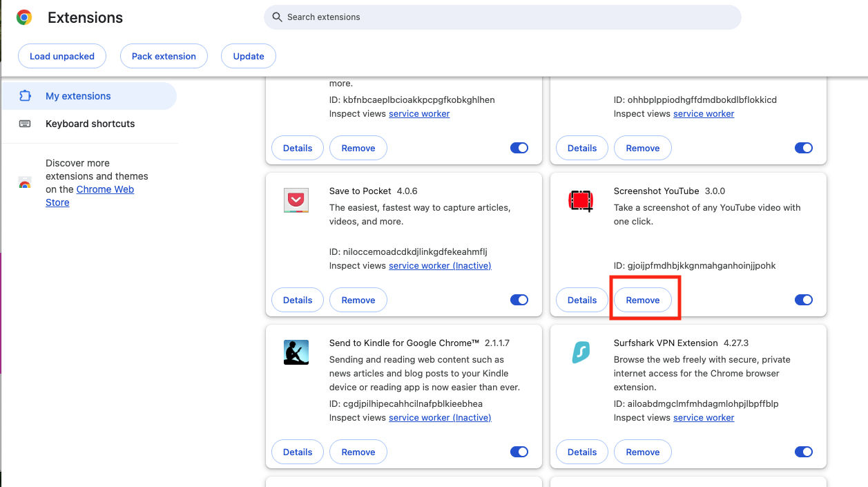Open the Chrome Web Store link
The height and width of the screenshot is (487, 868).
(90, 196)
